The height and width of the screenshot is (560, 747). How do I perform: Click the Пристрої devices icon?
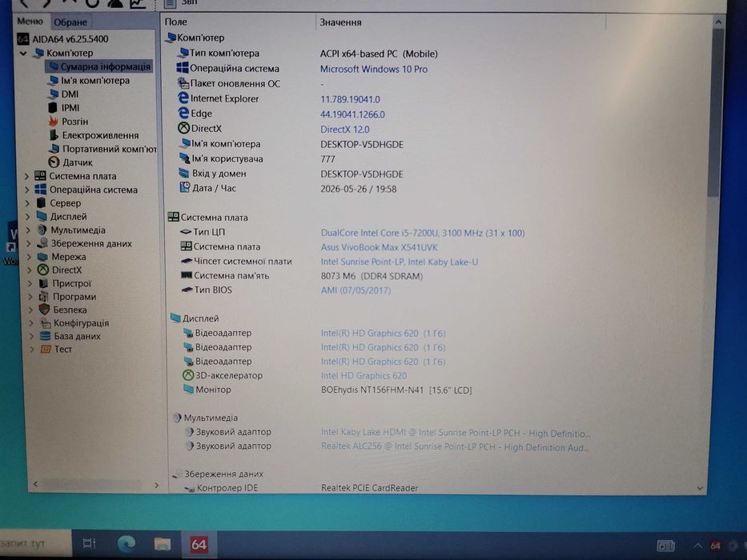tap(44, 283)
